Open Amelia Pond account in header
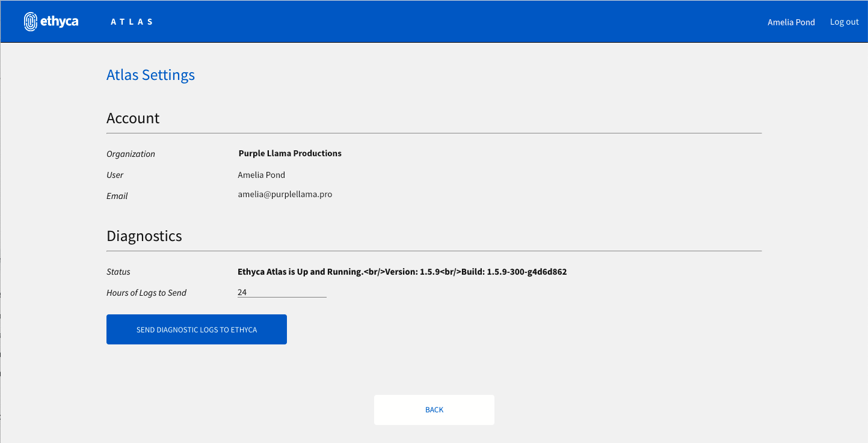 (791, 22)
